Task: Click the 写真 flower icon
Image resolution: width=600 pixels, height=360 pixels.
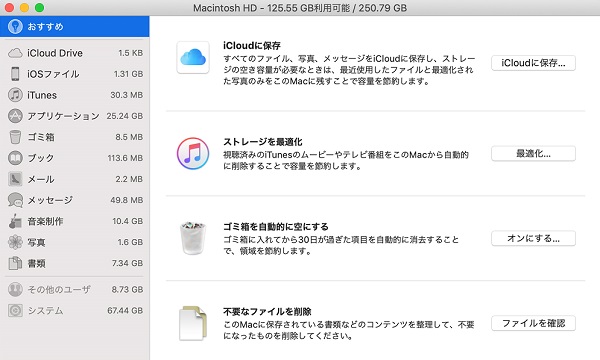Action: 15,242
